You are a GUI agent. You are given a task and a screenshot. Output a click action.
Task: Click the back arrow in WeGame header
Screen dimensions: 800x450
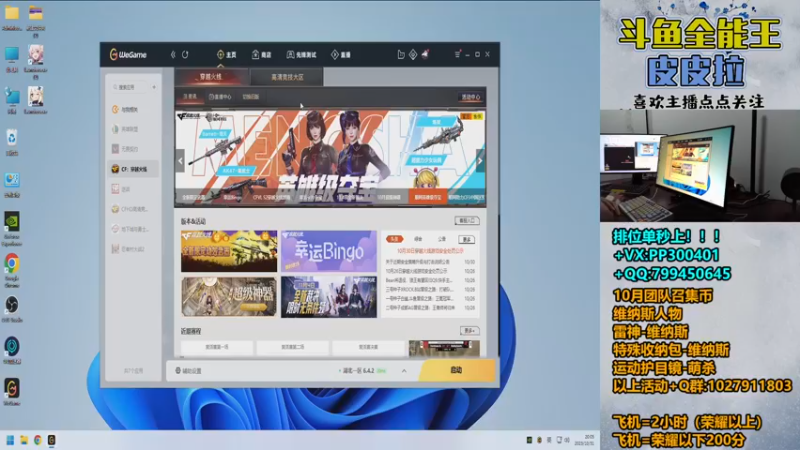coord(173,55)
